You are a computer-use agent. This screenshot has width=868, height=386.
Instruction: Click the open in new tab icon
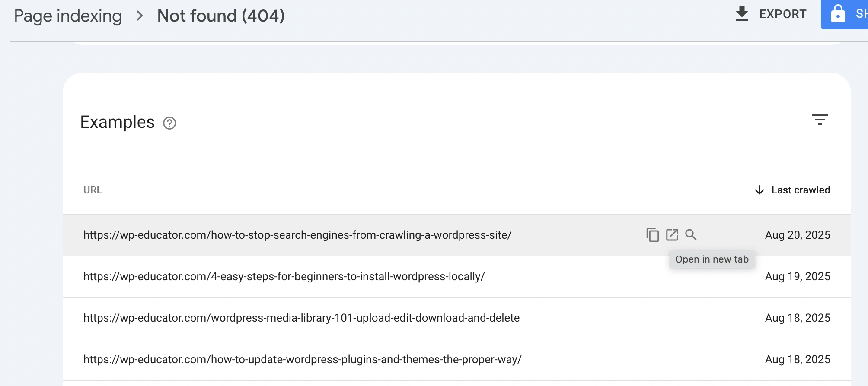pos(672,235)
